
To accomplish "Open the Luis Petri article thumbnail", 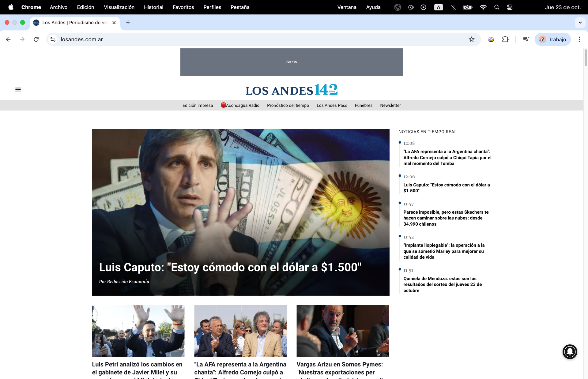I will (138, 331).
